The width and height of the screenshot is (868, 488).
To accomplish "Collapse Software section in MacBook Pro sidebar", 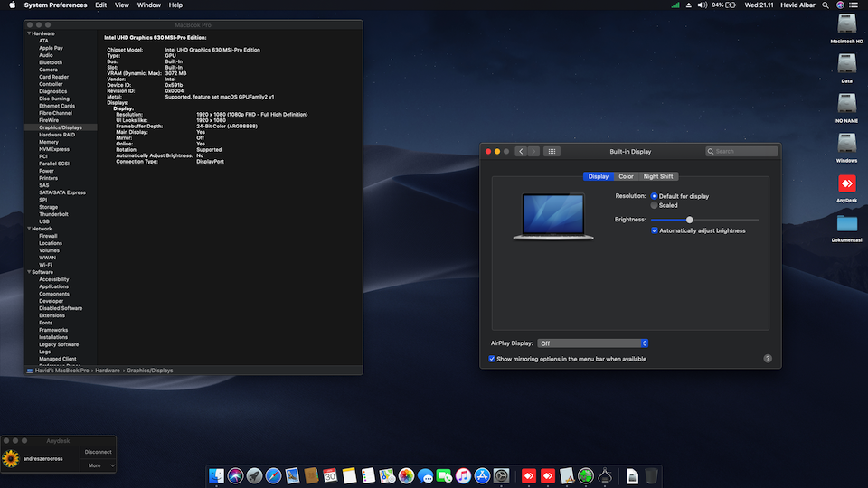I will pyautogui.click(x=29, y=272).
